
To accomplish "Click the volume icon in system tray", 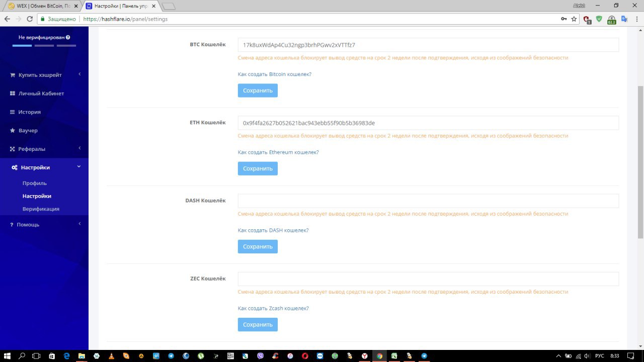I will point(587,355).
